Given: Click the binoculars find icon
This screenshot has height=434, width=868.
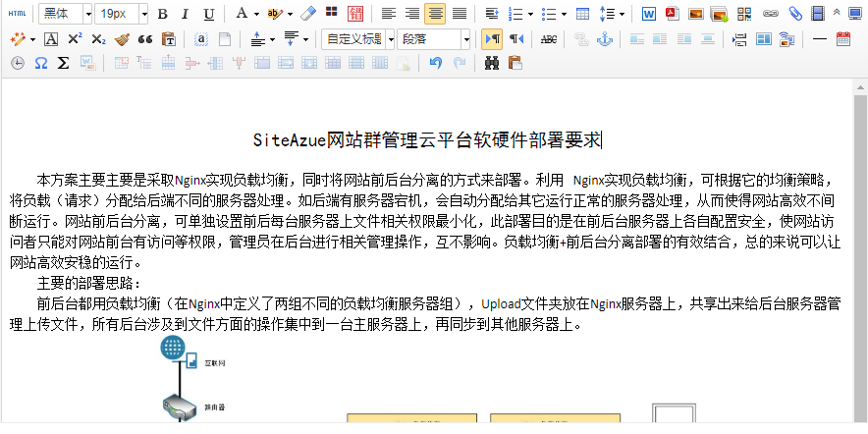Looking at the screenshot, I should (491, 63).
